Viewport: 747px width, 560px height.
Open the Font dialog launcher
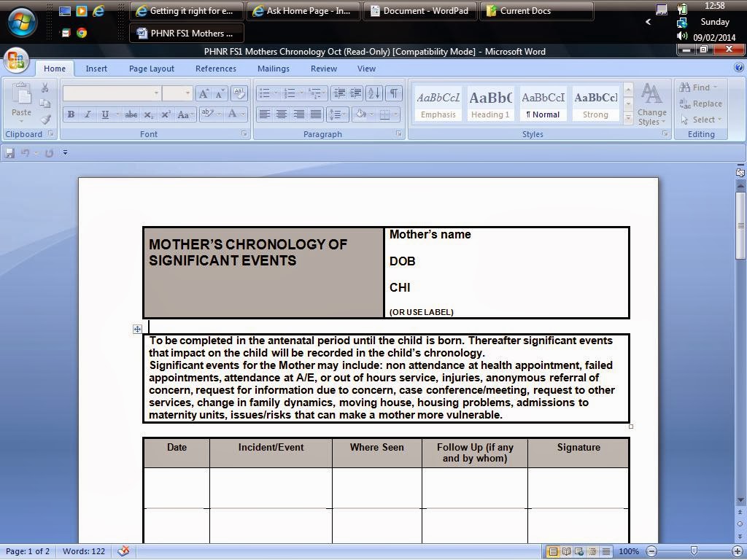(x=244, y=134)
